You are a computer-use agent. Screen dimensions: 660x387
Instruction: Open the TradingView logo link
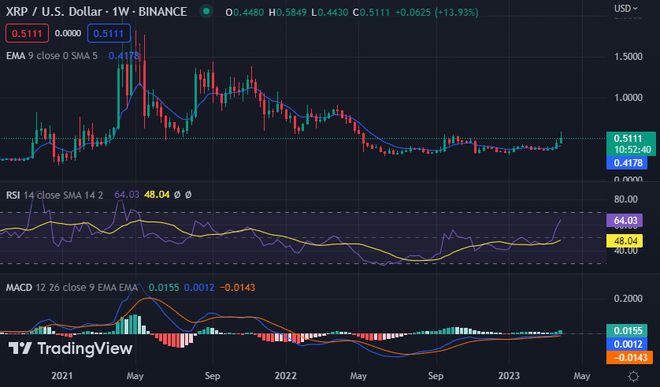pyautogui.click(x=70, y=348)
